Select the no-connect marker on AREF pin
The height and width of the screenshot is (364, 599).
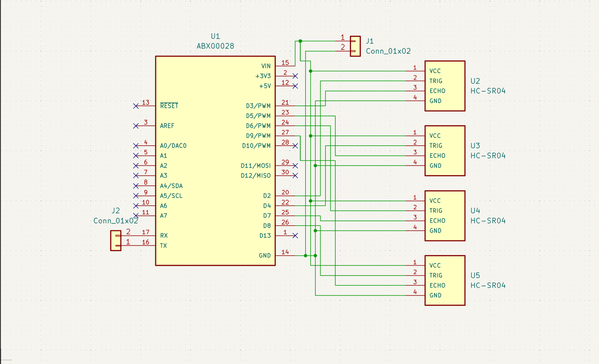coord(136,126)
